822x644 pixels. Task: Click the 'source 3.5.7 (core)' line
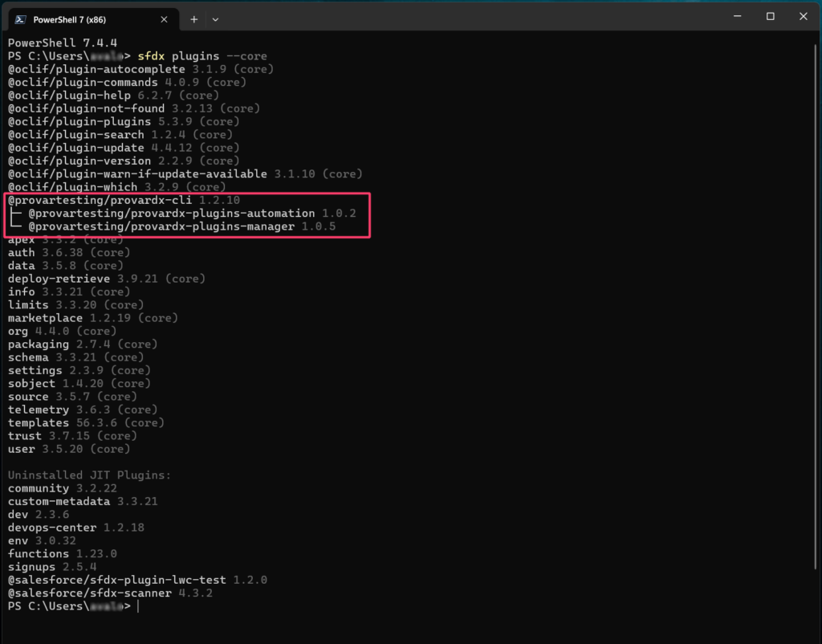pos(72,397)
